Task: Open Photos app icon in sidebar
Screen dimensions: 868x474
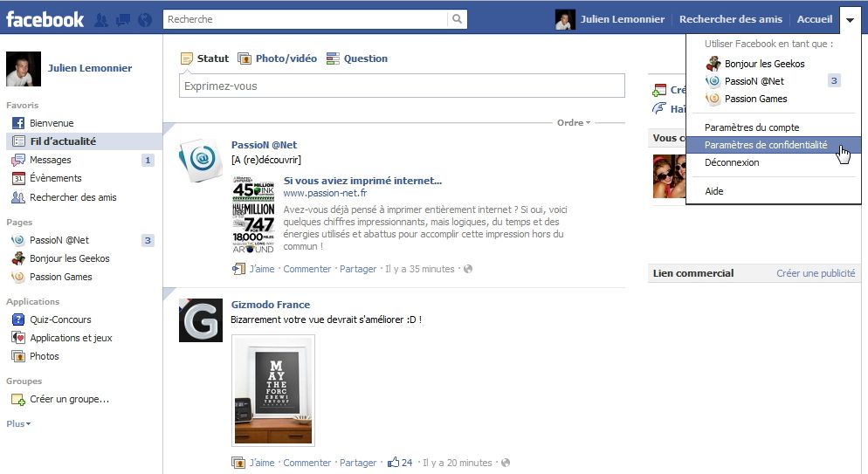Action: (x=18, y=356)
